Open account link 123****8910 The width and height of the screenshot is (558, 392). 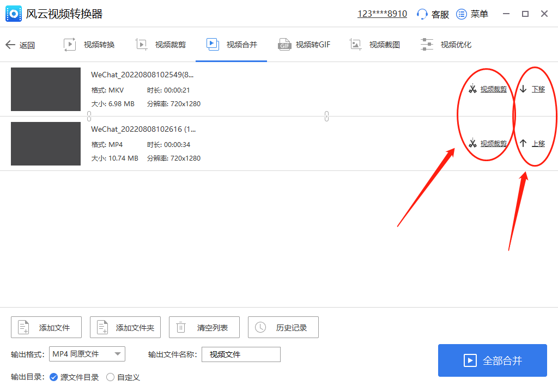pyautogui.click(x=382, y=14)
